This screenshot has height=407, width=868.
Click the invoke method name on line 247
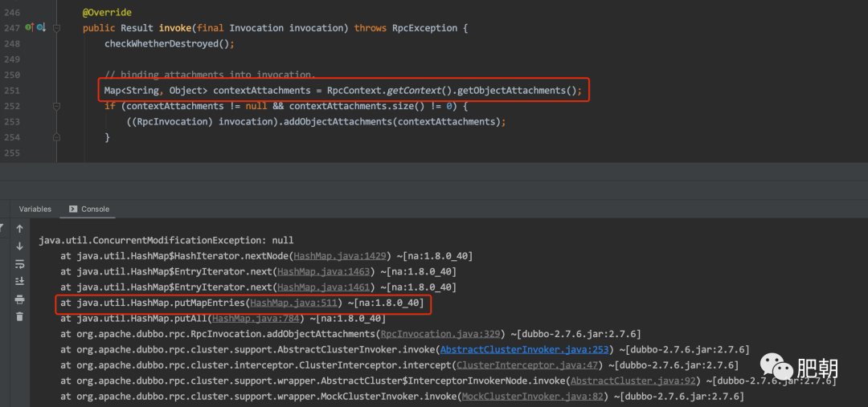point(175,27)
